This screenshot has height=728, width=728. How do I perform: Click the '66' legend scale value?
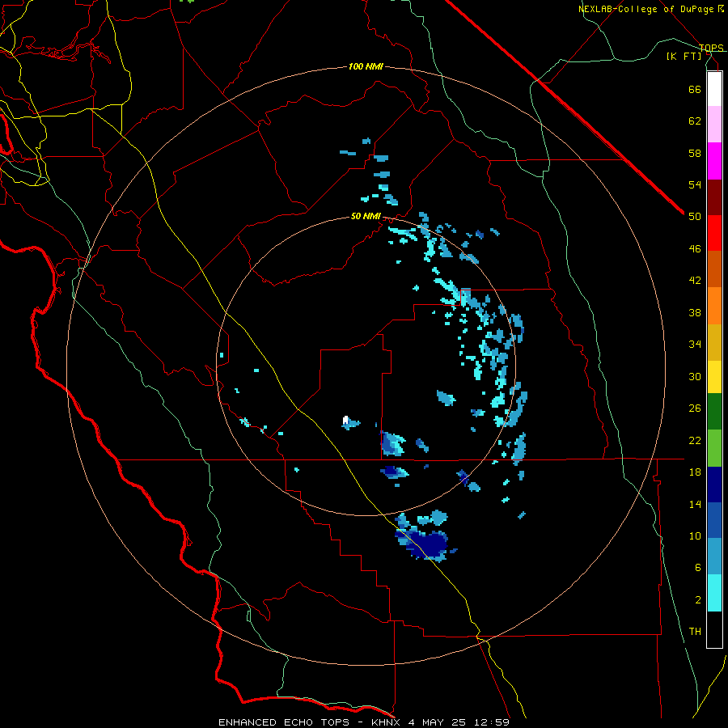pos(695,89)
